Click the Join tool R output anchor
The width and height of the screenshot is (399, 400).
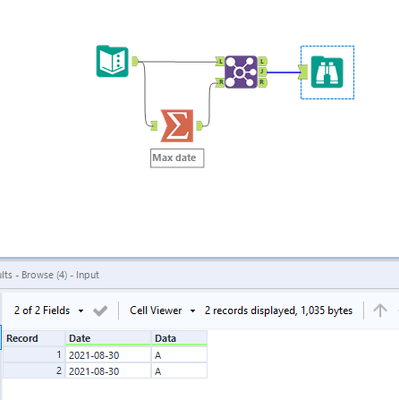(x=263, y=82)
